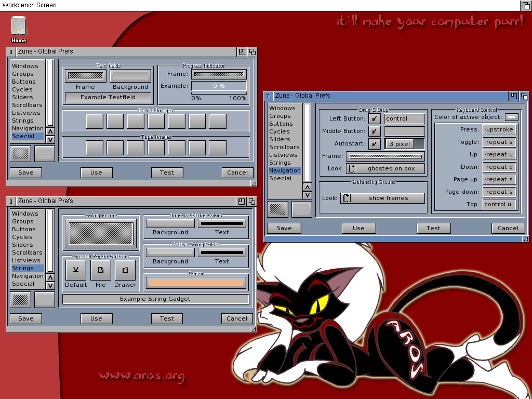The height and width of the screenshot is (399, 532).
Task: Click the Workbench Screen depth gadget
Action: coord(526,5)
